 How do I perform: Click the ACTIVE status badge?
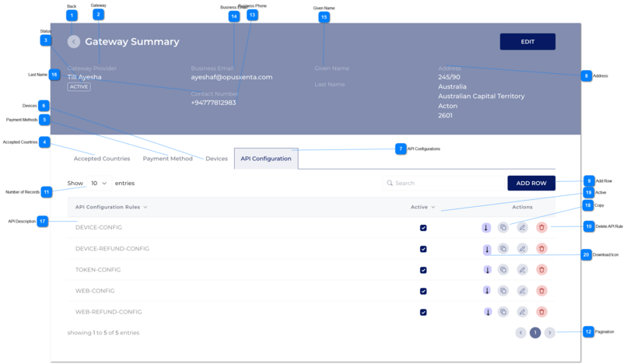point(79,87)
